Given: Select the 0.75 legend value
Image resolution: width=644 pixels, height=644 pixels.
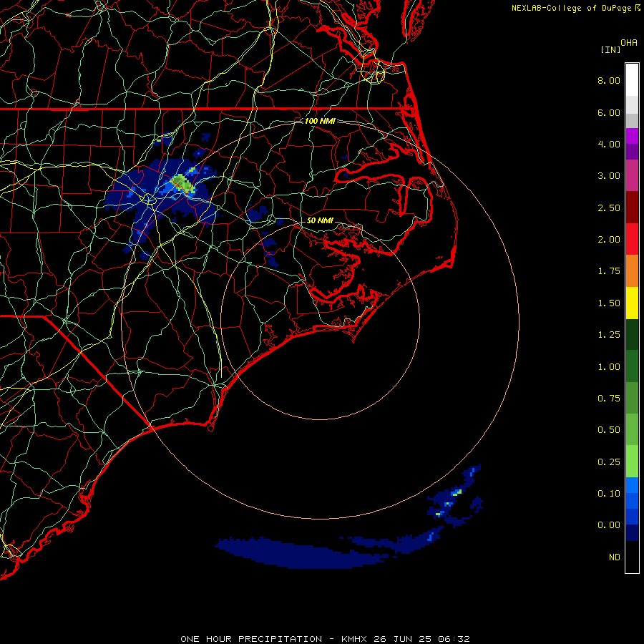Looking at the screenshot, I should click(x=609, y=399).
